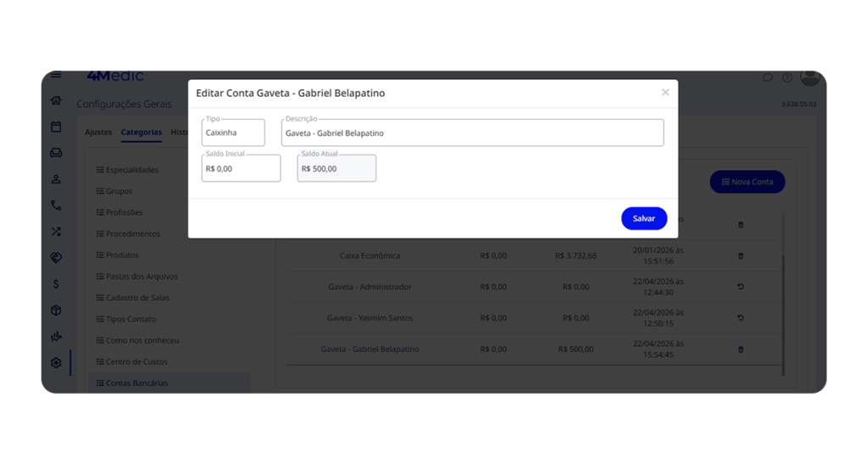Click the Descrição text field
Viewport: 868px width, 465px height.
472,133
